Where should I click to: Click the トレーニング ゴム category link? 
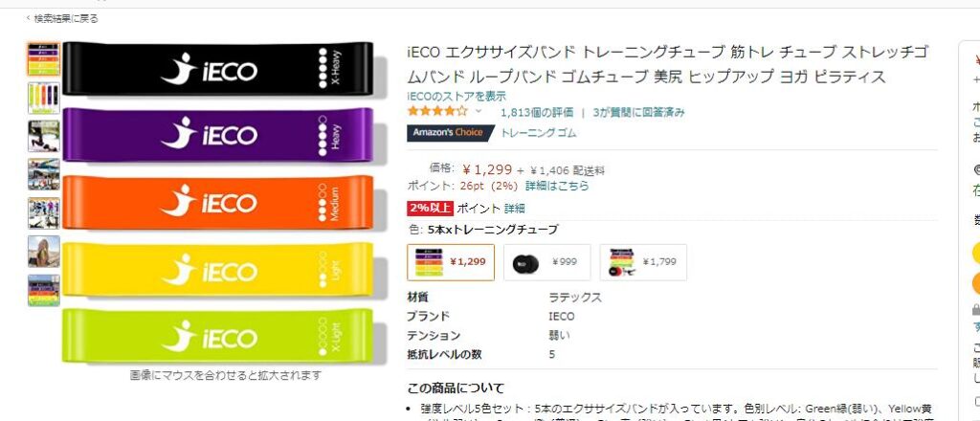(539, 133)
